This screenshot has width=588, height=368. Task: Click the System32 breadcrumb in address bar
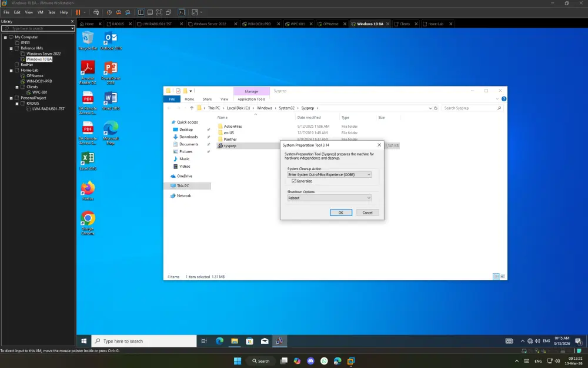pos(286,108)
